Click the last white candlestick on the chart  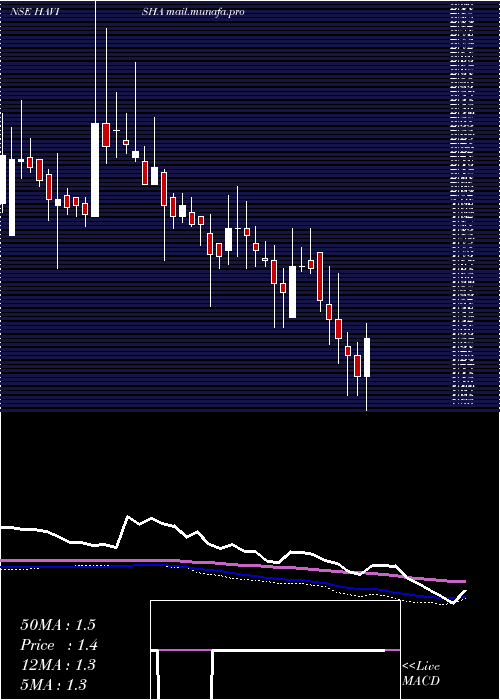[367, 358]
